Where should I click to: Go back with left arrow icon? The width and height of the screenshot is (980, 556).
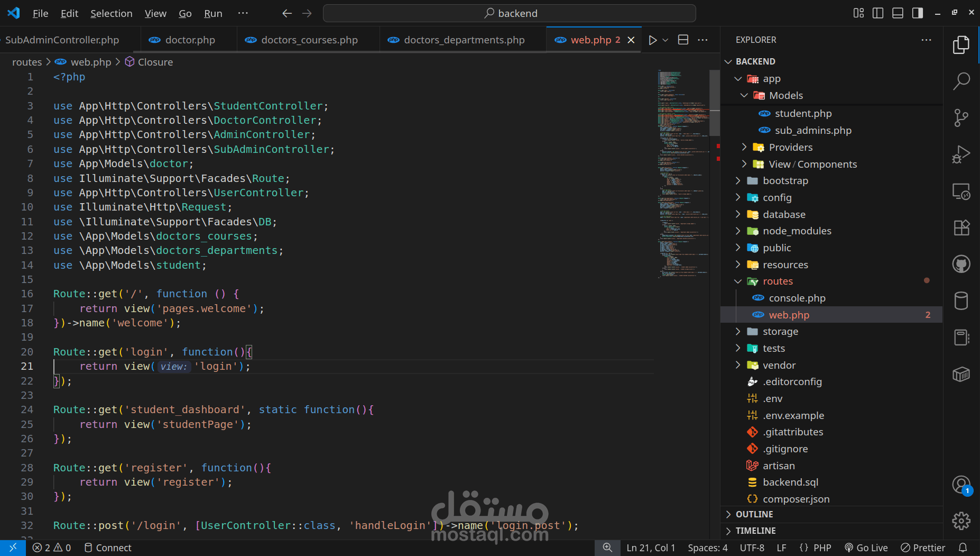(287, 13)
